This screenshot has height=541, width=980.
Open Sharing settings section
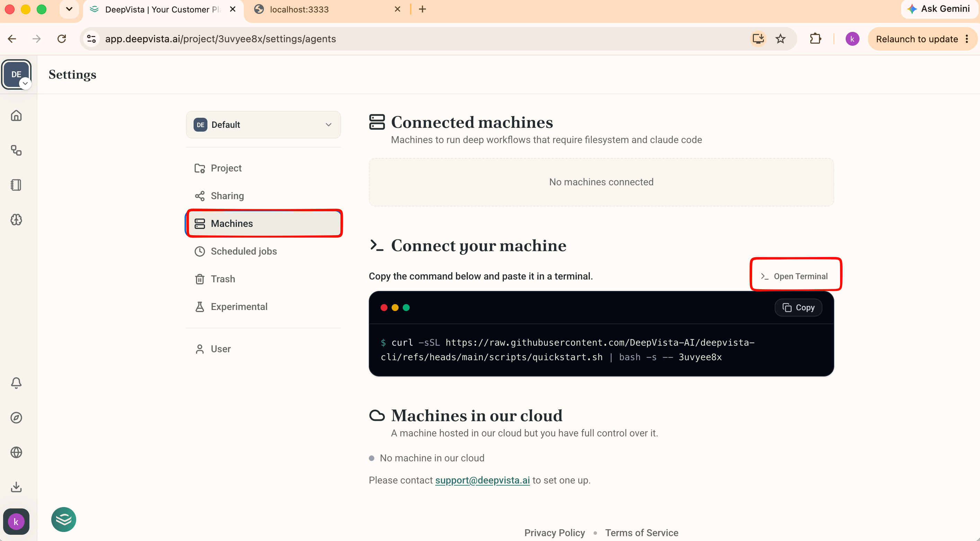click(263, 196)
